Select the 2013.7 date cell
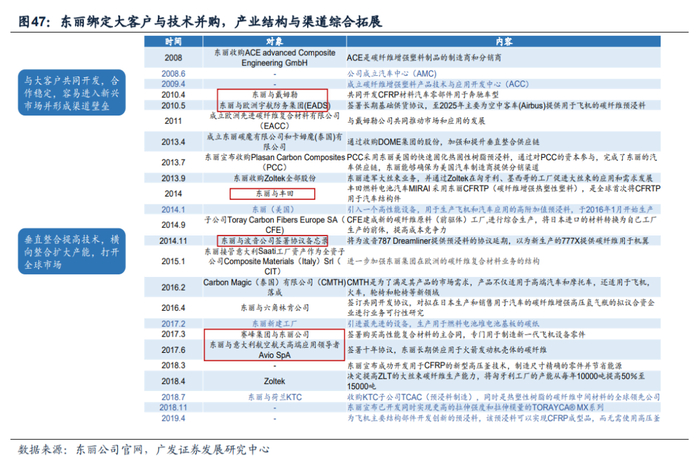 click(173, 162)
